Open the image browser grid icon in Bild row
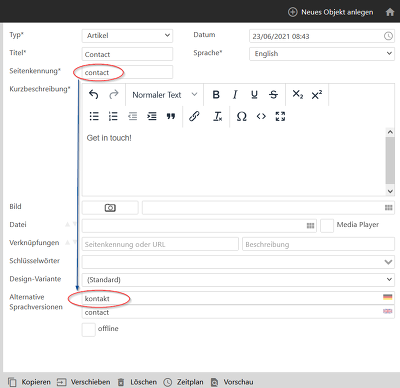Viewport: 400px width, 388px height. pos(388,208)
